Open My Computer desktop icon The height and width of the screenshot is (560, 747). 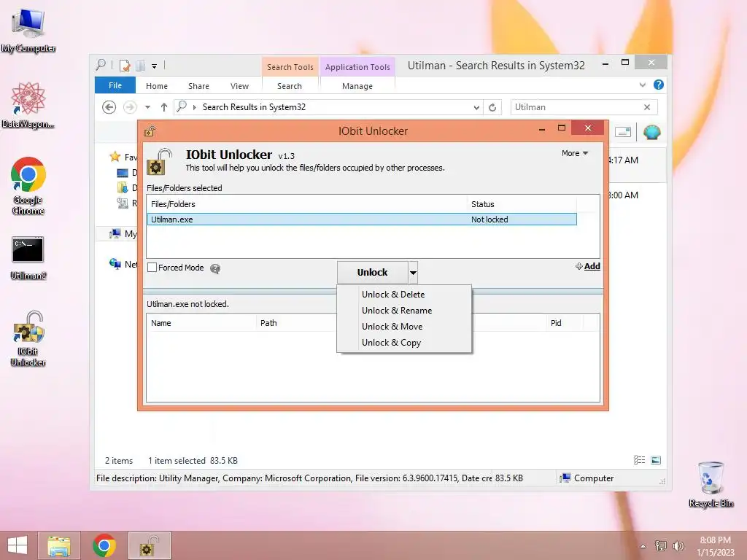[28, 31]
